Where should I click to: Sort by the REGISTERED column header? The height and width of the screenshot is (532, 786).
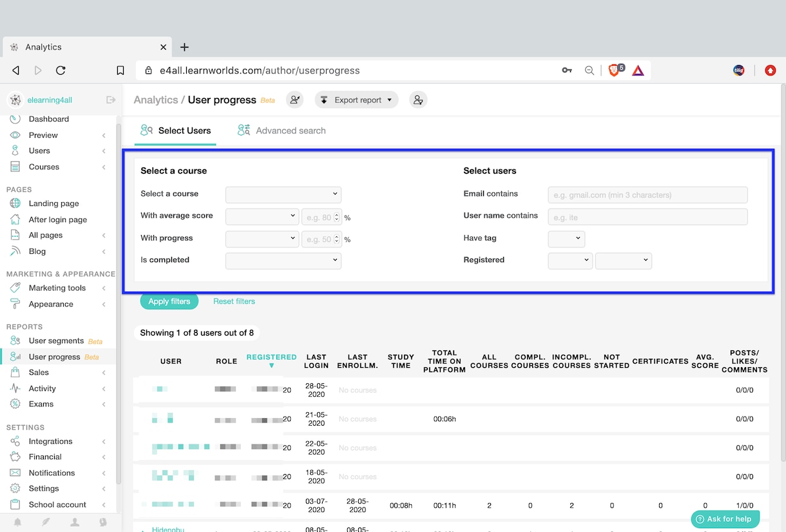(271, 360)
